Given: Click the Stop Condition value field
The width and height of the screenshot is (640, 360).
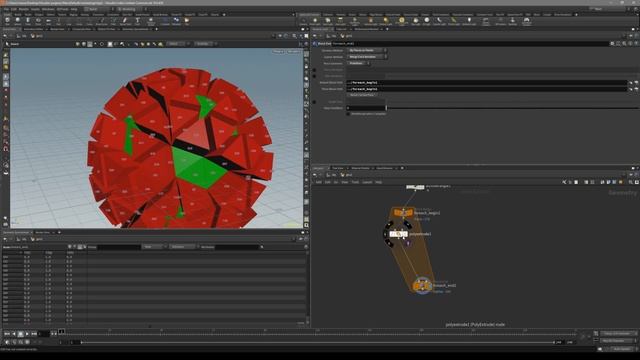Looking at the screenshot, I should click(x=365, y=108).
